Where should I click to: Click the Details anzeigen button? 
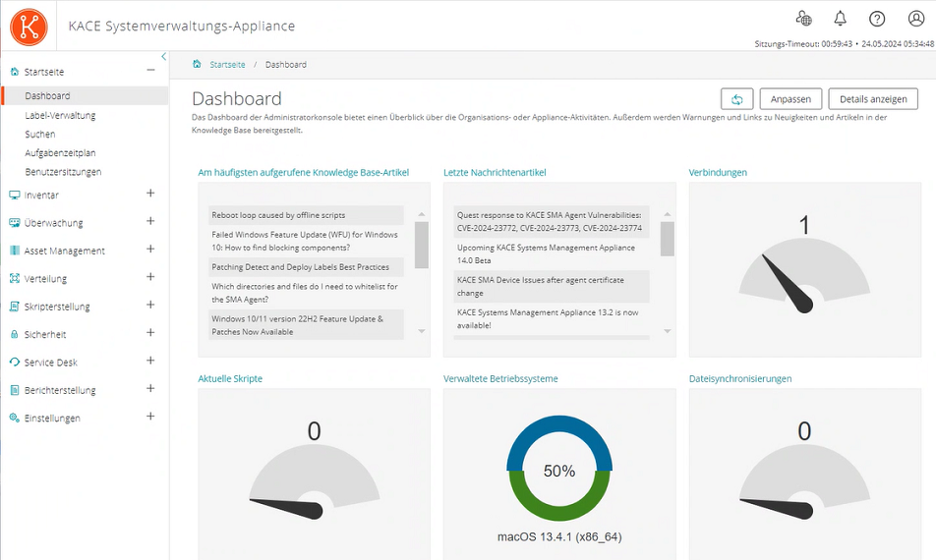[873, 99]
